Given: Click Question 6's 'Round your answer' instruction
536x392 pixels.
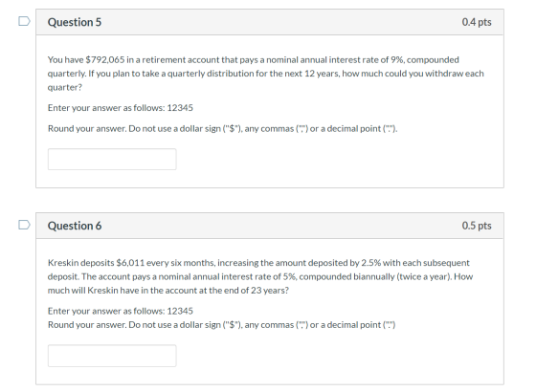Looking at the screenshot, I should coord(221,325).
